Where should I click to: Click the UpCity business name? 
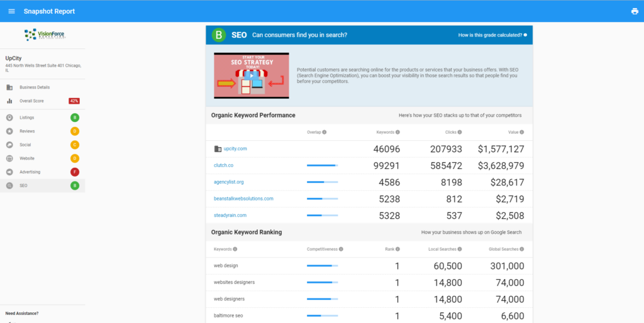pos(13,58)
